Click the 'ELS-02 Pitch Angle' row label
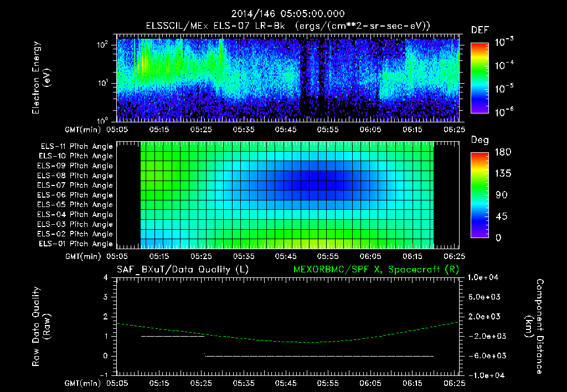567x392 pixels. click(75, 234)
